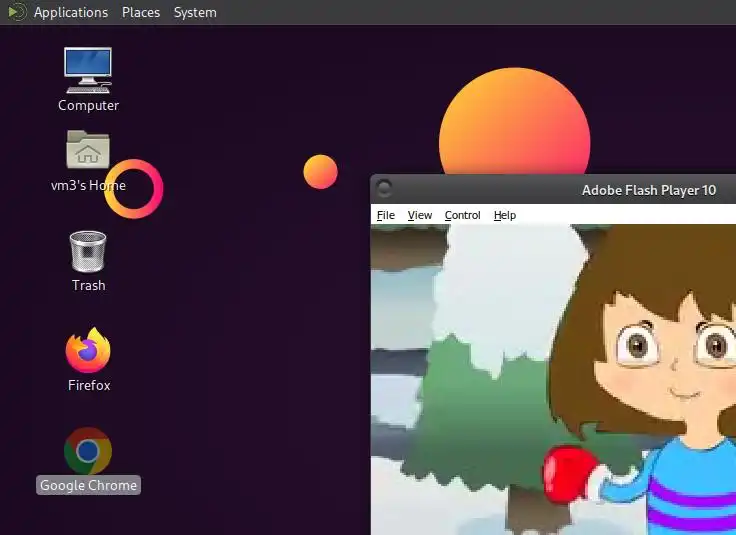
Task: Open Control menu in Flash Player
Action: (x=462, y=215)
